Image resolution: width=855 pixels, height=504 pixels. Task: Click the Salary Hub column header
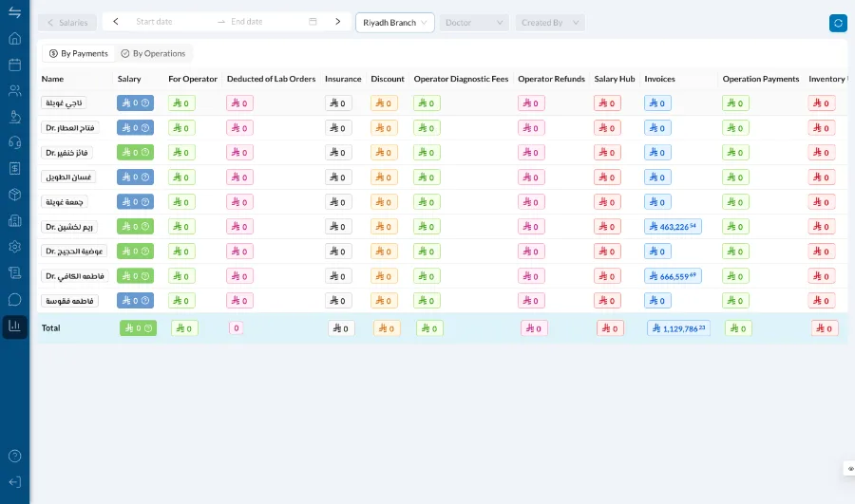[x=615, y=79]
